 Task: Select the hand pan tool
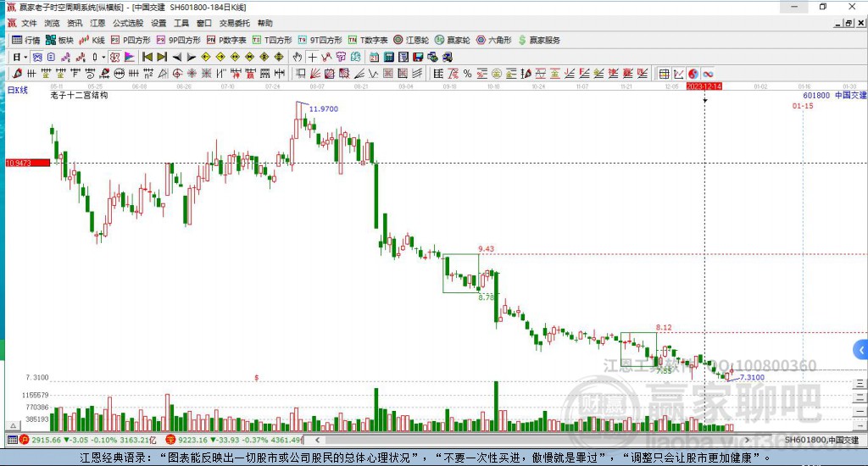pyautogui.click(x=298, y=57)
